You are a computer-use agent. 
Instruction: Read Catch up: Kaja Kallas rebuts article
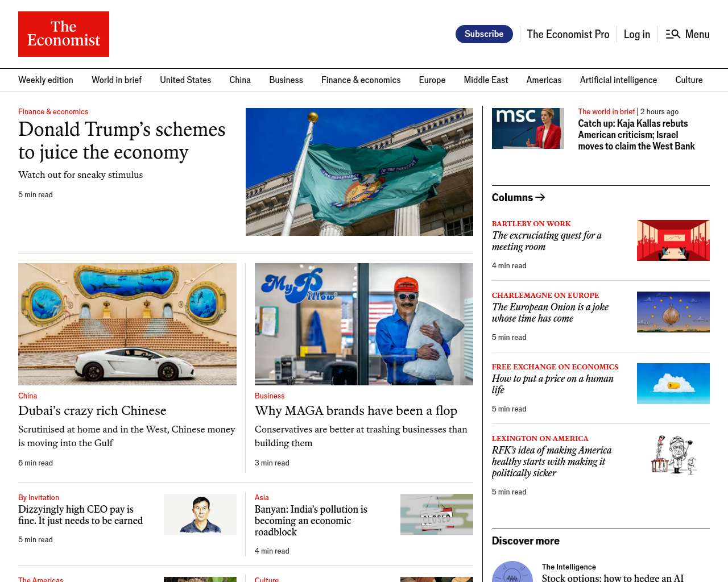pyautogui.click(x=636, y=135)
